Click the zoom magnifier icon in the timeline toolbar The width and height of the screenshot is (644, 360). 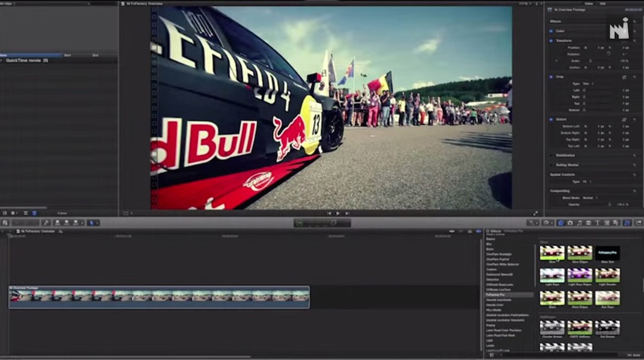coord(46,223)
